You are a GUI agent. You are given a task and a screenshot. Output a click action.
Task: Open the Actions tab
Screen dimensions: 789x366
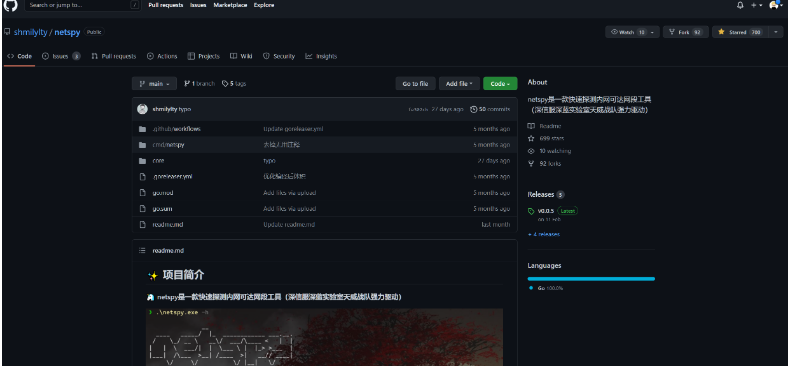[x=162, y=56]
